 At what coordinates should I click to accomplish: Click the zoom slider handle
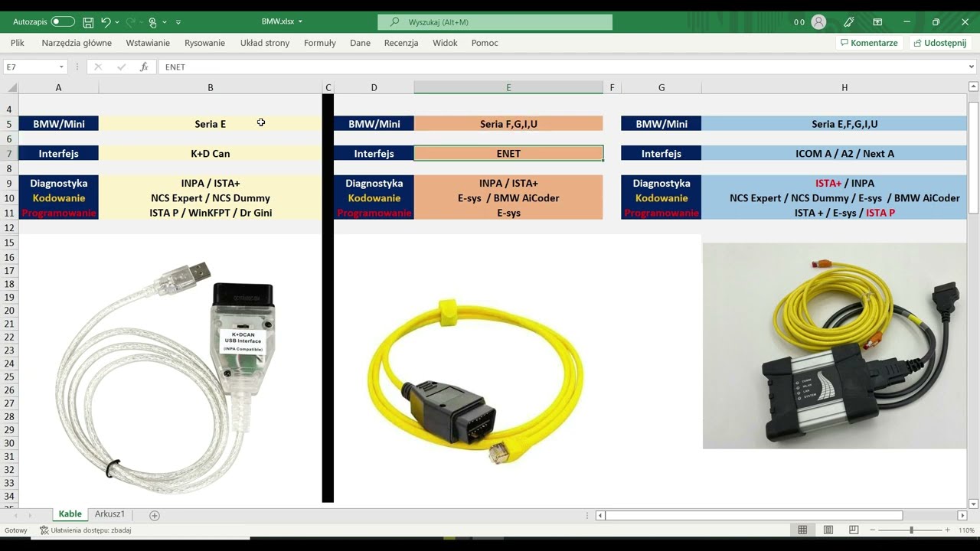tap(911, 530)
